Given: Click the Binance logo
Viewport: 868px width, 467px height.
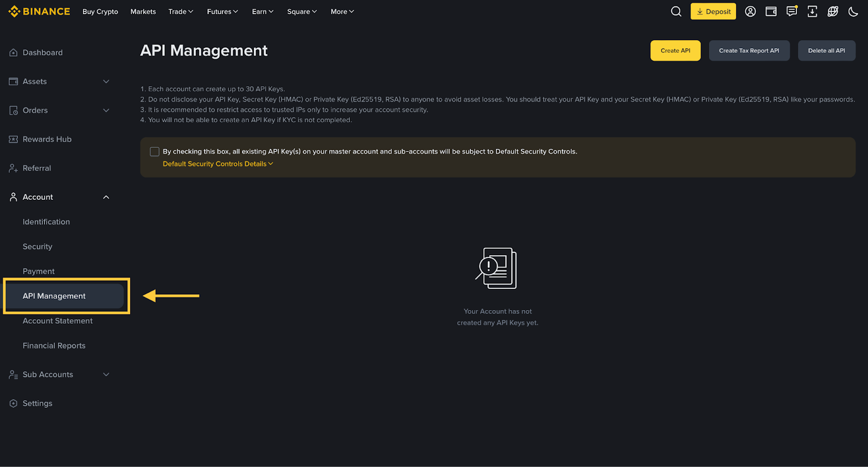Looking at the screenshot, I should pyautogui.click(x=39, y=11).
